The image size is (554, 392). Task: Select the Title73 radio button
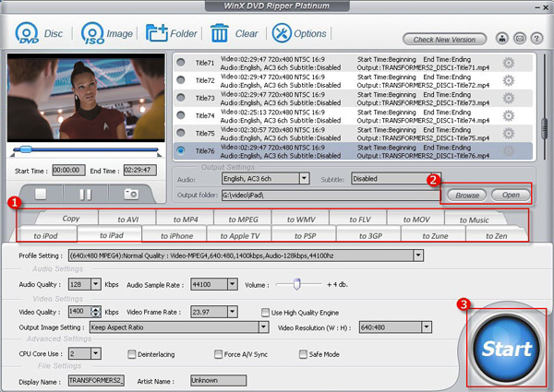181,98
